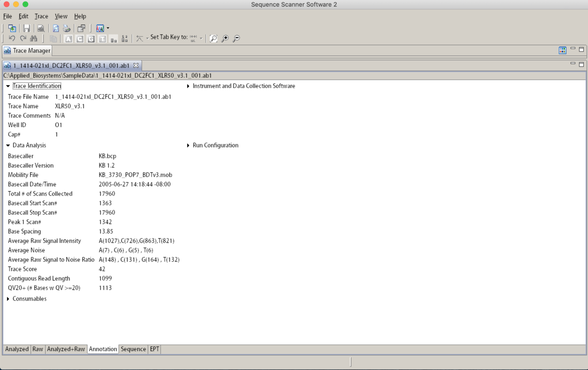Switch to the Sequence tab
Screen dimensions: 588x370
pos(133,349)
